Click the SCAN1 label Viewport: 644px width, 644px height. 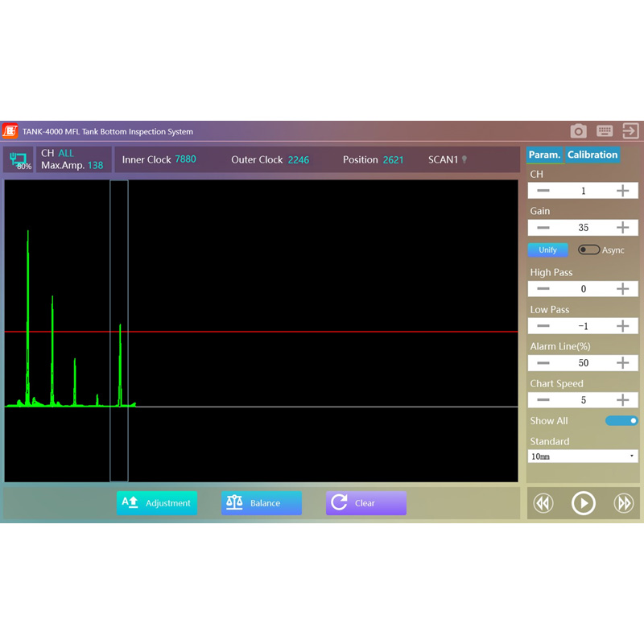click(x=443, y=159)
